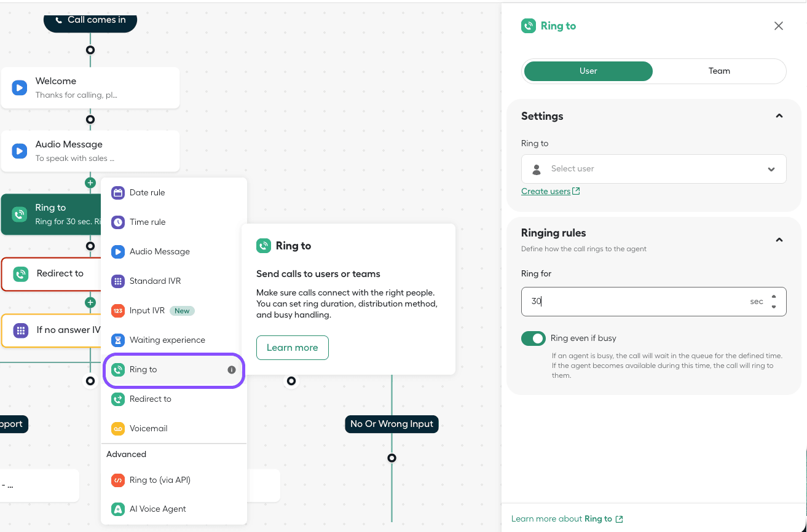Image resolution: width=807 pixels, height=532 pixels.
Task: Click the Voicemail icon in menu
Action: (x=117, y=429)
